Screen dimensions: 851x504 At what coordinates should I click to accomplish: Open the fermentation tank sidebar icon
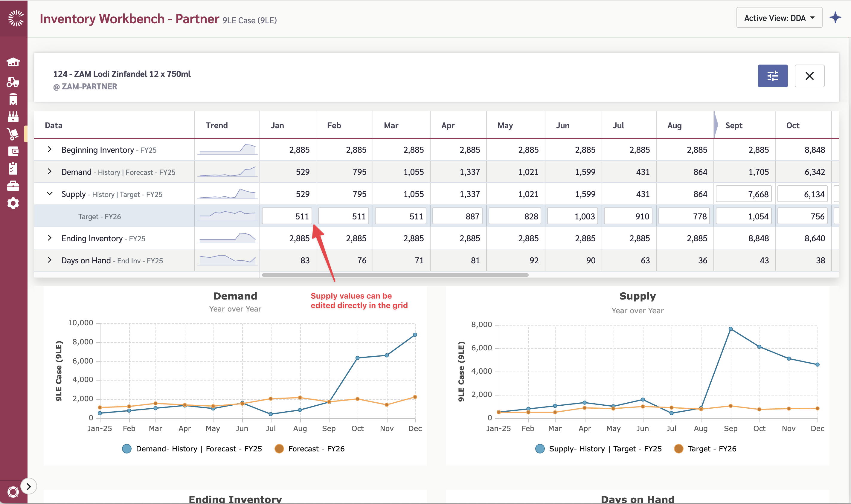(13, 99)
